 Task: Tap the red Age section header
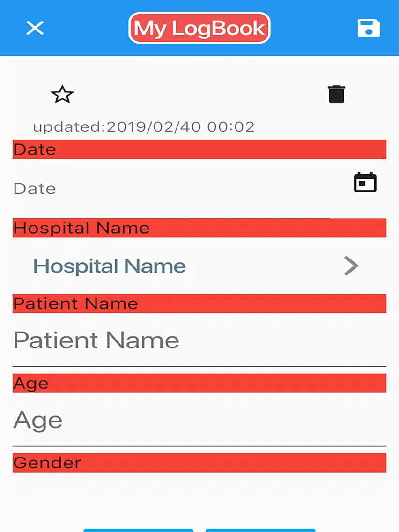point(199,383)
